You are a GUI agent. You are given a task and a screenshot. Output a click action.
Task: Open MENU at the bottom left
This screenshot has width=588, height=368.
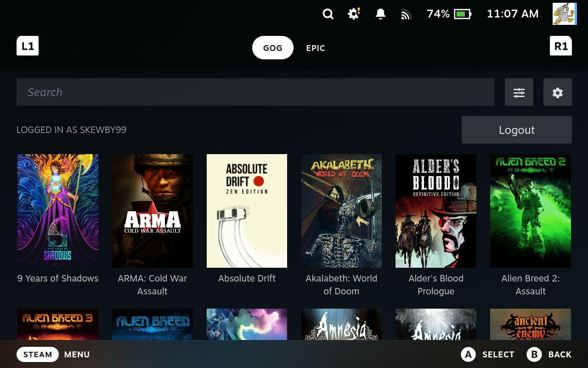(x=76, y=354)
